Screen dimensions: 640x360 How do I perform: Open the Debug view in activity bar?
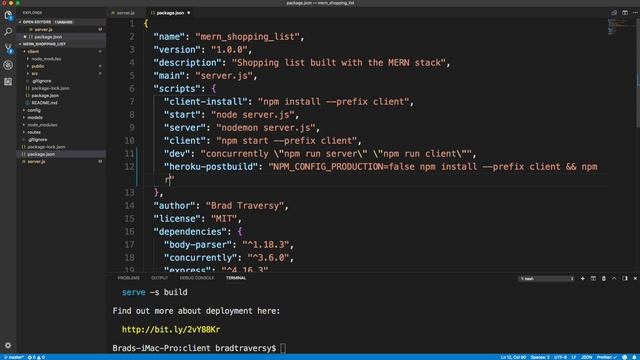(x=8, y=65)
